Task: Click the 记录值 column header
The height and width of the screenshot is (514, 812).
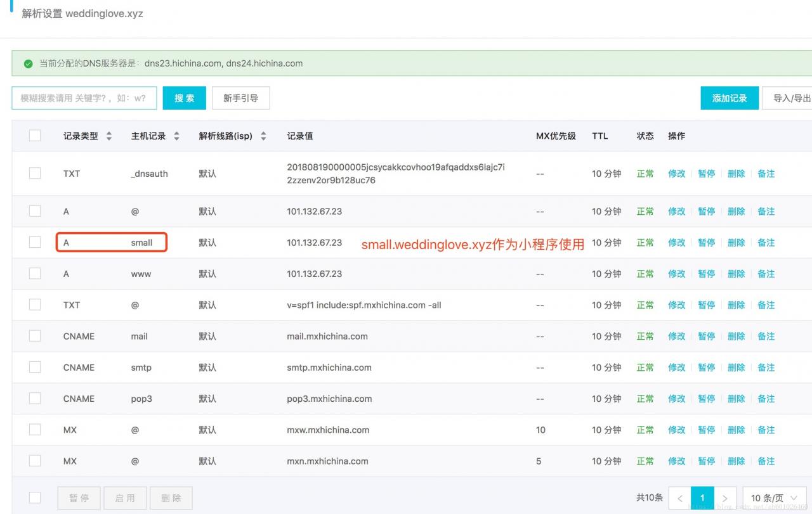Action: [x=300, y=136]
